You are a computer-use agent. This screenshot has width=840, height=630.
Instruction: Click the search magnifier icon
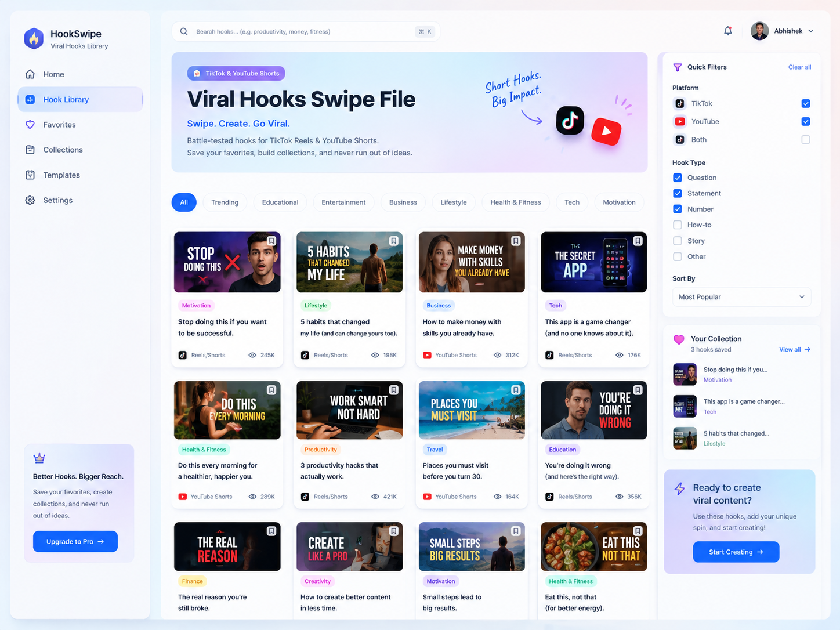[184, 31]
